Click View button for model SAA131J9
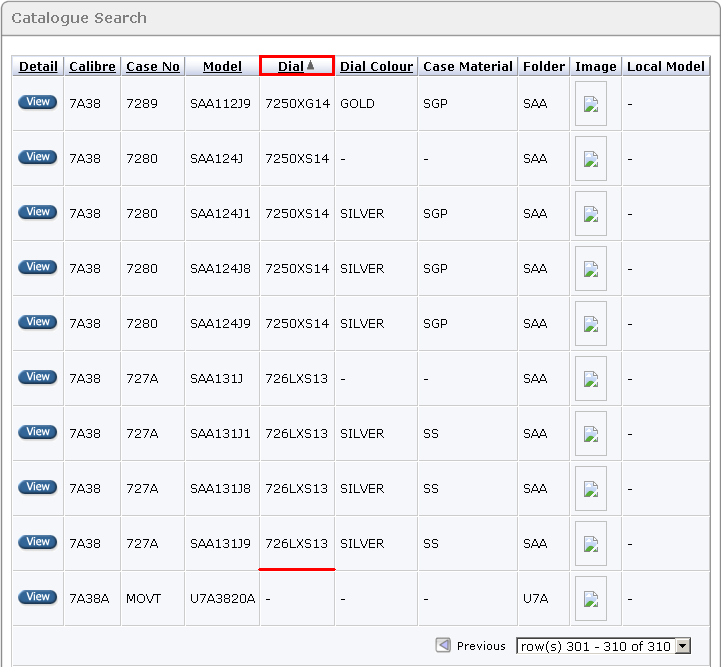 (38, 542)
